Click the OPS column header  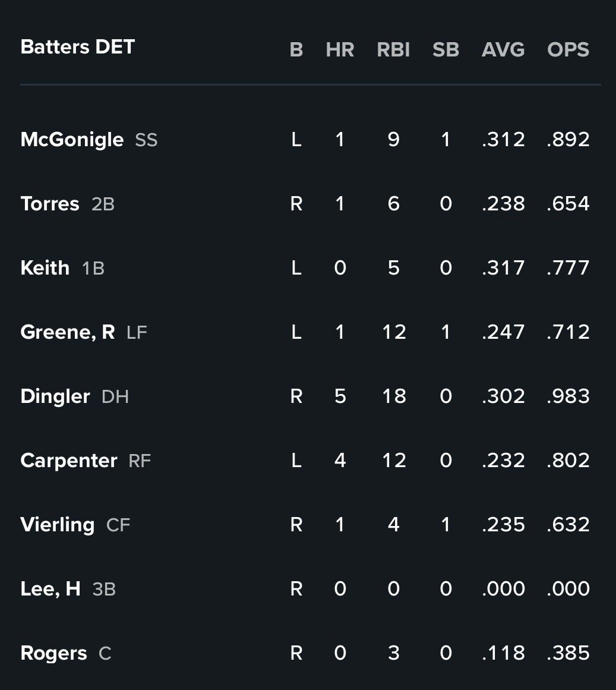(568, 50)
